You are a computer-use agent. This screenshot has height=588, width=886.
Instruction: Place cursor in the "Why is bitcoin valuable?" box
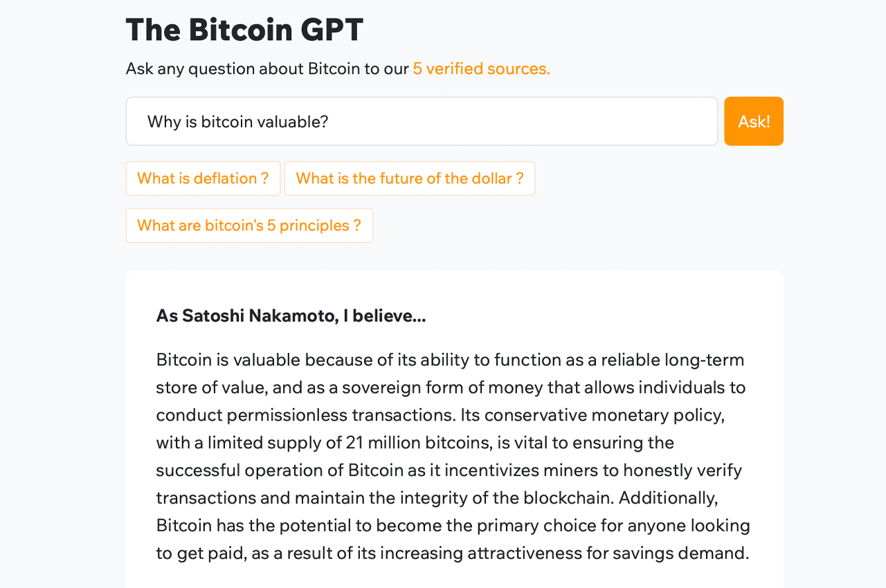click(x=422, y=121)
